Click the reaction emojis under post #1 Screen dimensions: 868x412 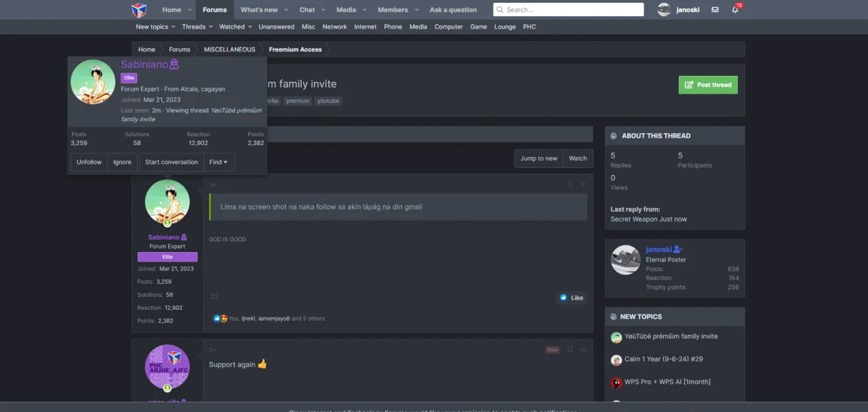tap(220, 318)
